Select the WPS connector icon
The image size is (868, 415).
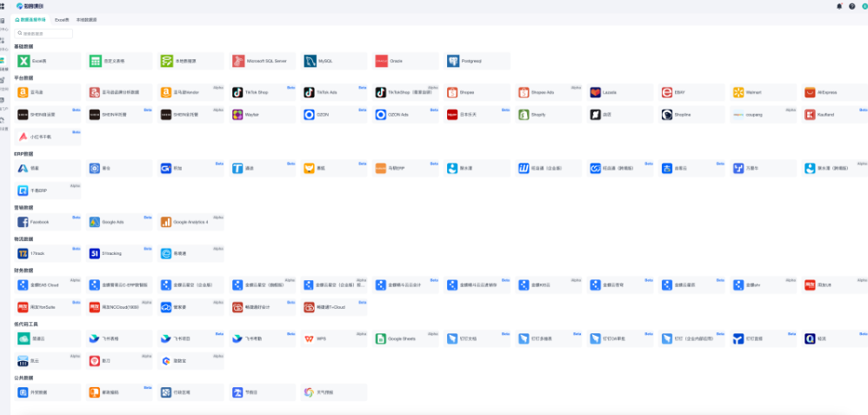point(310,338)
